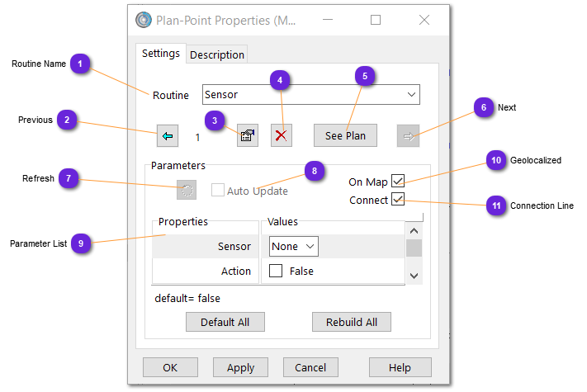The height and width of the screenshot is (392, 587).
Task: Select the Settings tab
Action: tap(161, 54)
